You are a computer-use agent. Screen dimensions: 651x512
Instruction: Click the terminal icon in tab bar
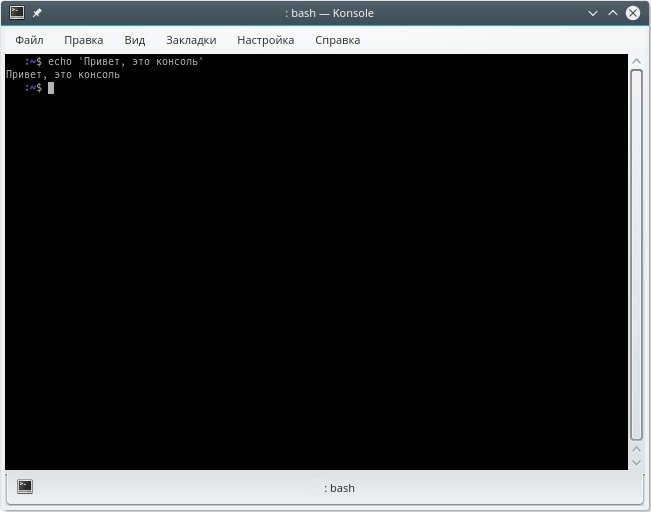25,486
